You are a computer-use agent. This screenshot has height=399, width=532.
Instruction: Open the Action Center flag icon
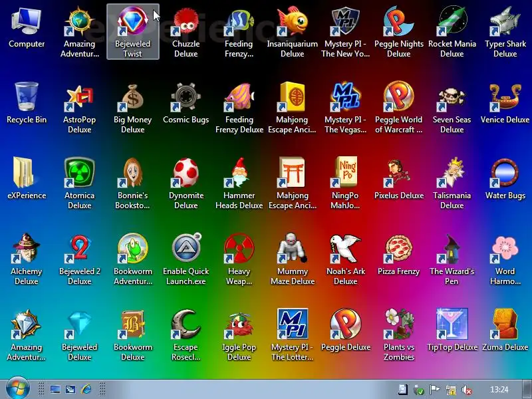coord(435,390)
